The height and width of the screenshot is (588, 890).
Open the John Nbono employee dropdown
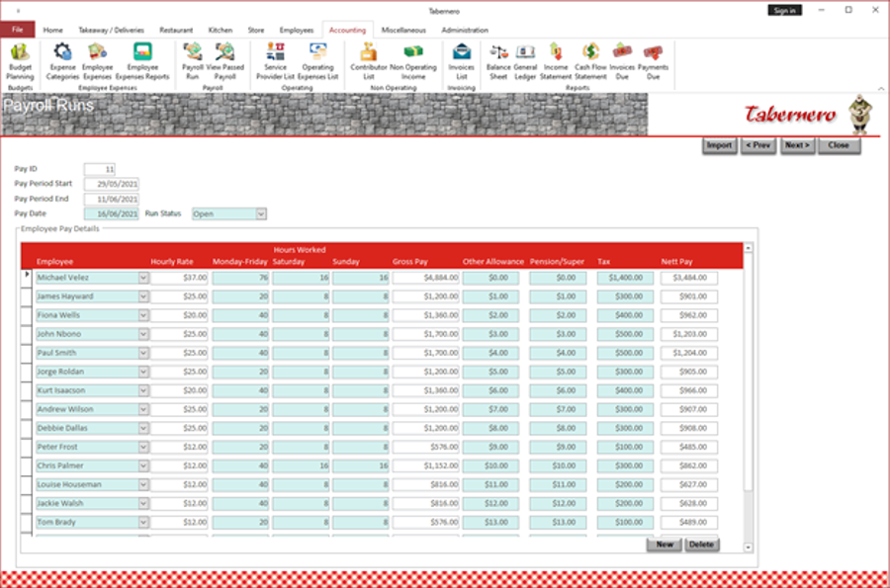(143, 334)
